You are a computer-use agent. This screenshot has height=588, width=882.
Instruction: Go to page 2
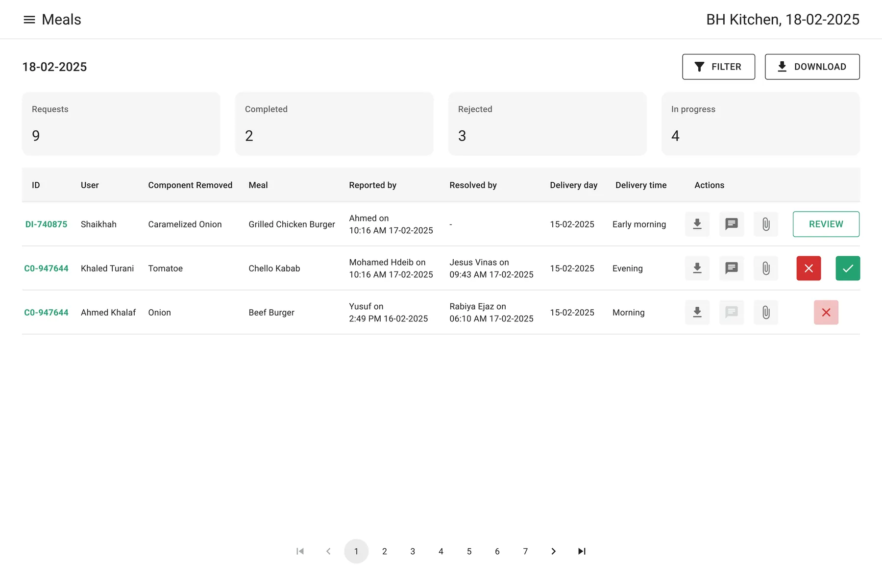385,551
